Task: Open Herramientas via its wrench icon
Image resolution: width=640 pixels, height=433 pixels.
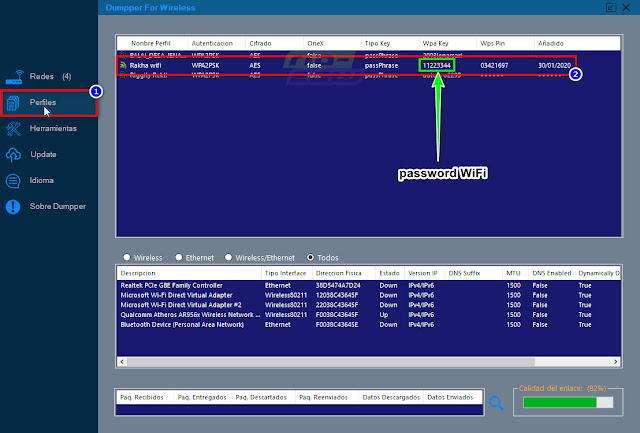Action: [13, 129]
